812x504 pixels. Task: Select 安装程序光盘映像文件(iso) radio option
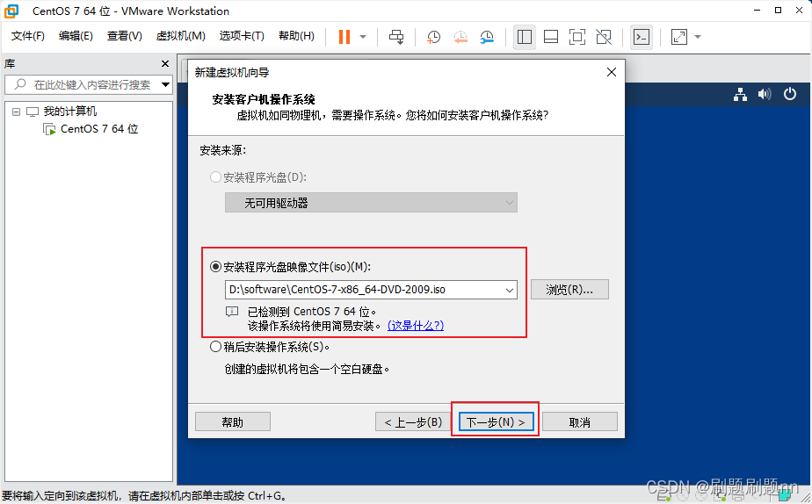point(215,267)
